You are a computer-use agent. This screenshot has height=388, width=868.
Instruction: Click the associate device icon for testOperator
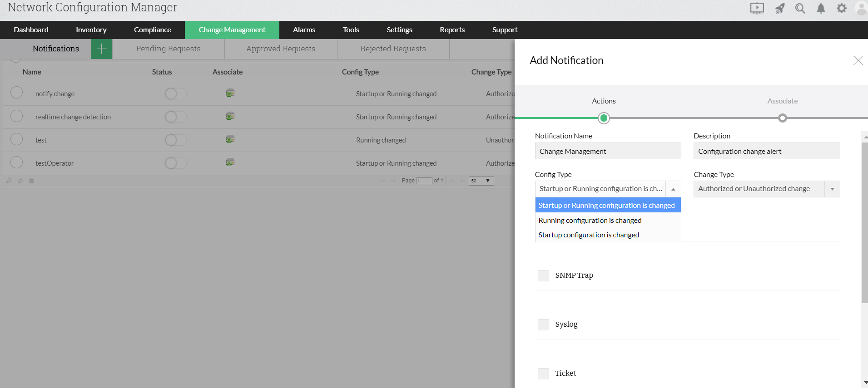click(230, 162)
